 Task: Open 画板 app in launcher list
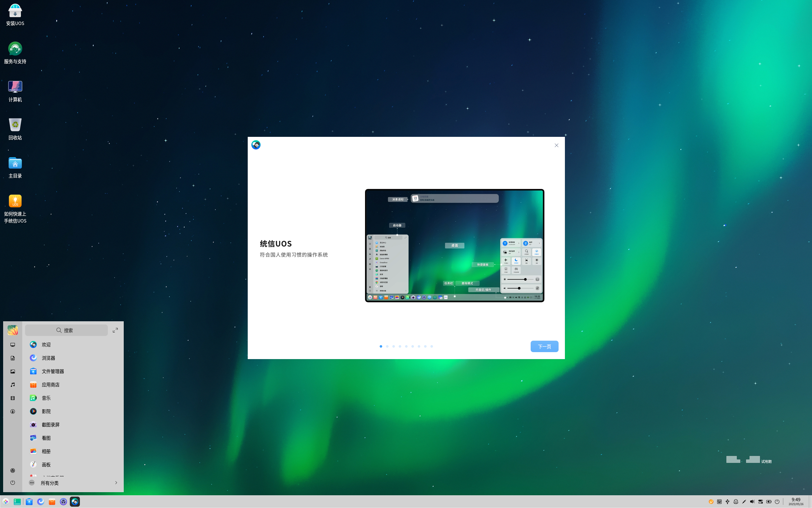(x=73, y=465)
